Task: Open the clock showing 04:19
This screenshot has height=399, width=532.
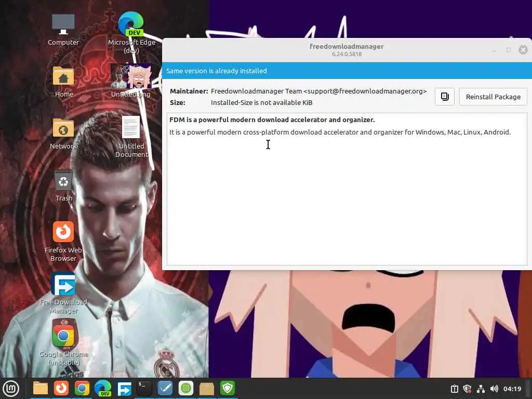Action: (512, 389)
